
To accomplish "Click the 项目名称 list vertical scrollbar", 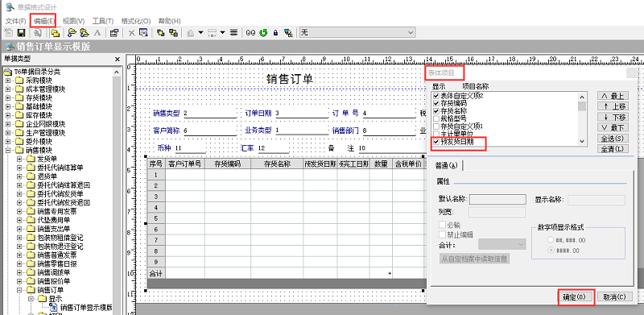I will point(581,118).
